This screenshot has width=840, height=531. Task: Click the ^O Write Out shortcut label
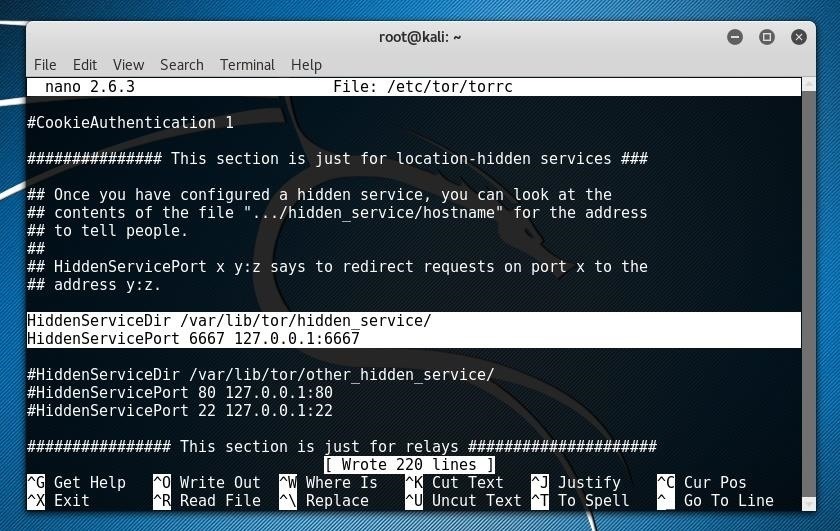click(207, 482)
